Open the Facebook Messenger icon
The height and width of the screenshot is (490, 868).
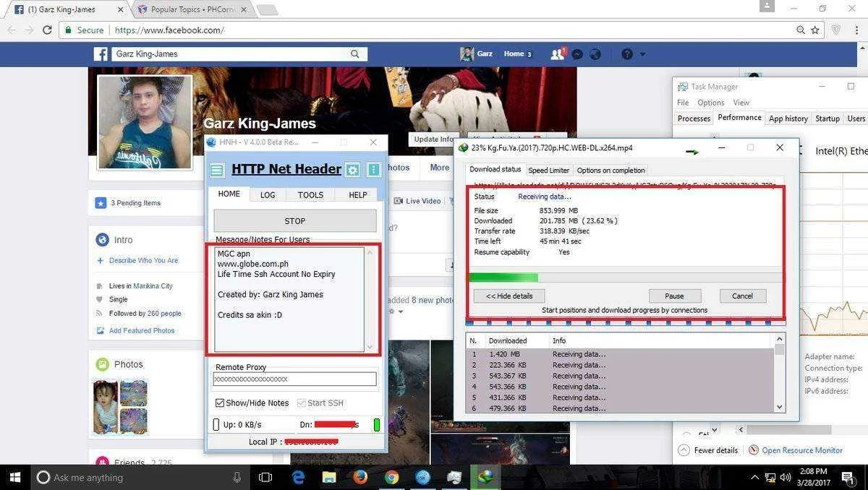click(x=577, y=54)
